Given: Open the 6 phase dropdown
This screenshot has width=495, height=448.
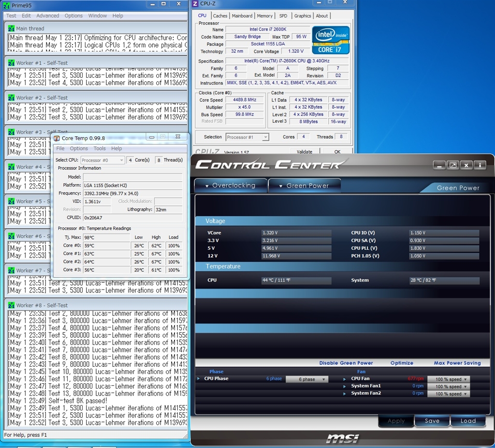Looking at the screenshot, I should pyautogui.click(x=307, y=379).
